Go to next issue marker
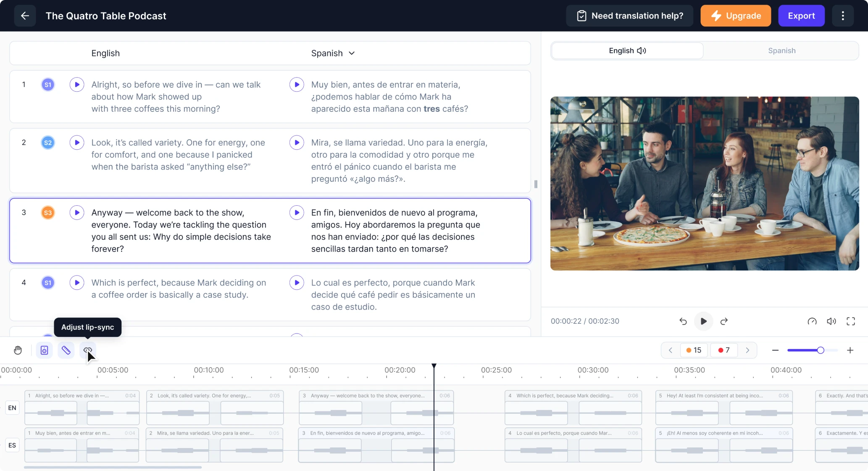The image size is (868, 471). pyautogui.click(x=747, y=350)
